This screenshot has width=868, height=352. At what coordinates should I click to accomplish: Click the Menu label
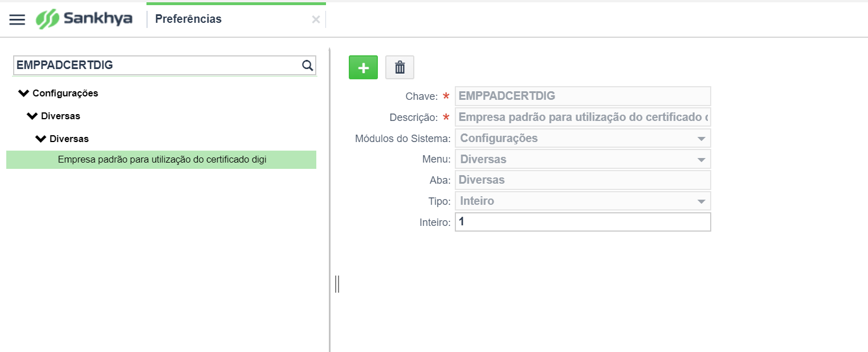437,160
